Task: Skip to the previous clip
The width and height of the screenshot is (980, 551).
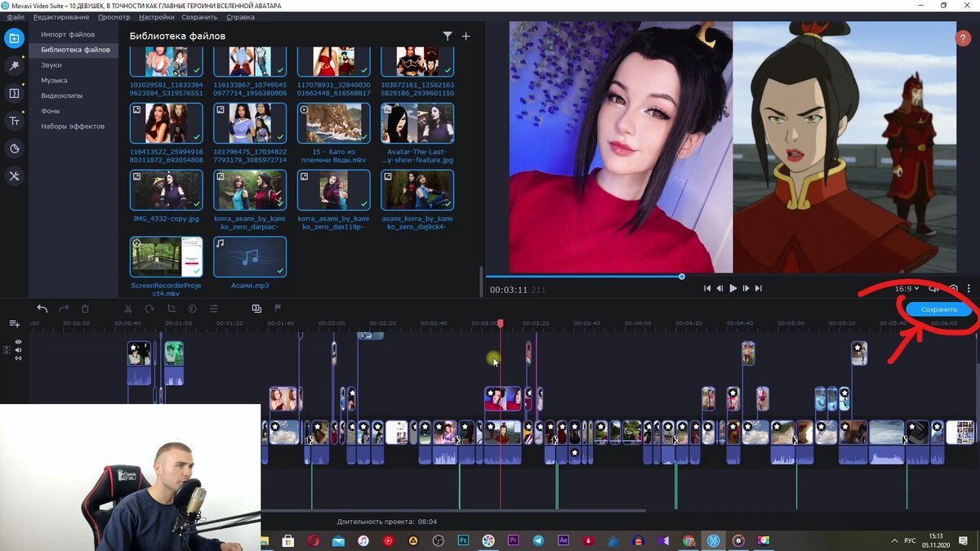Action: click(x=707, y=288)
